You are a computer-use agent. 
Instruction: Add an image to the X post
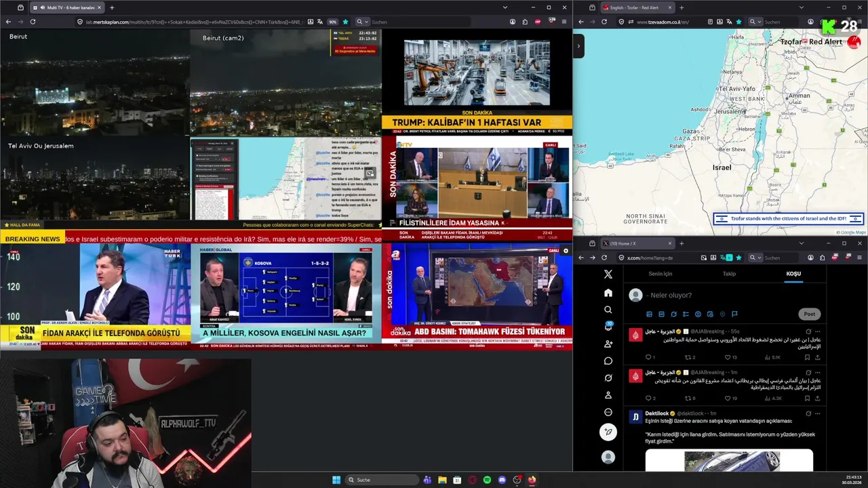point(649,314)
